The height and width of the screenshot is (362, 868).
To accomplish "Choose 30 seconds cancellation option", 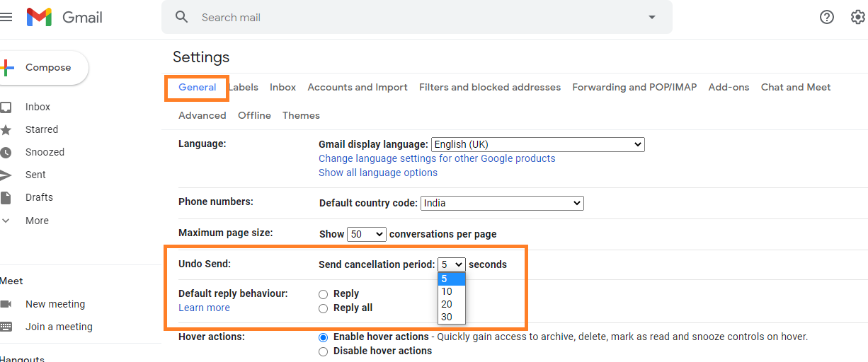I will click(x=451, y=317).
